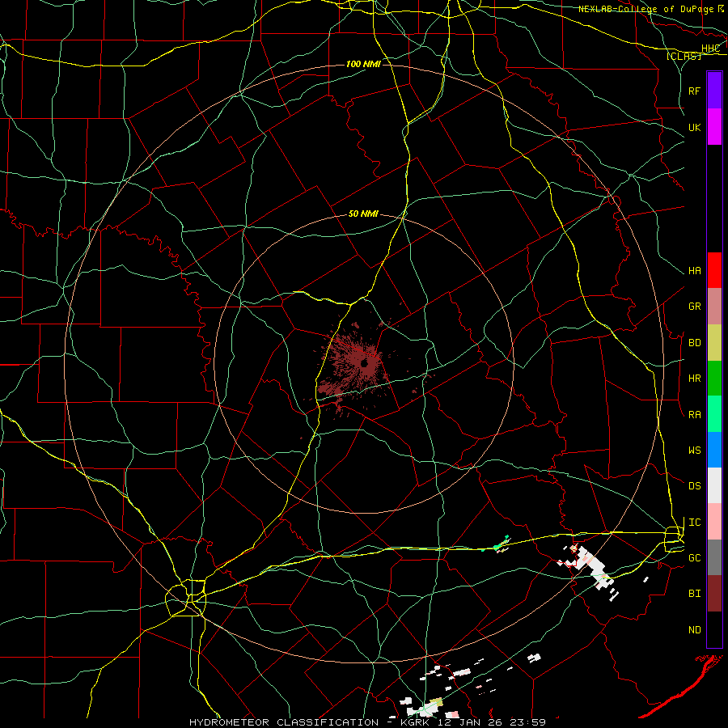The image size is (728, 728).
Task: Pick the yellow BD legend swatch
Action: pos(714,342)
